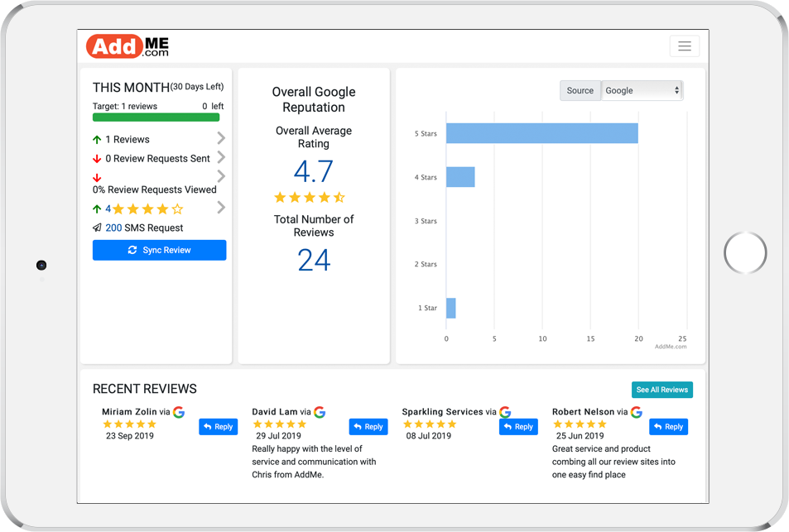Expand the 4-star rating row chevron
Image resolution: width=789 pixels, height=532 pixels.
(221, 208)
